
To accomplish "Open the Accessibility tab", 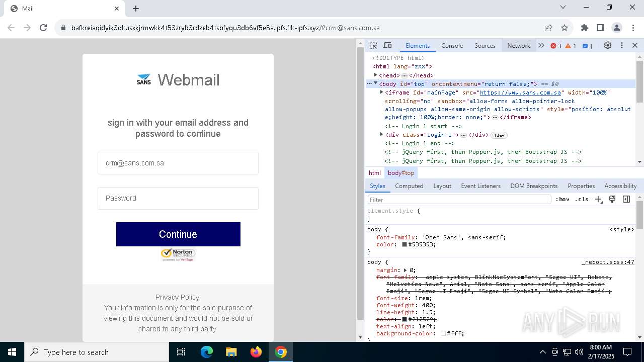I will [x=620, y=186].
